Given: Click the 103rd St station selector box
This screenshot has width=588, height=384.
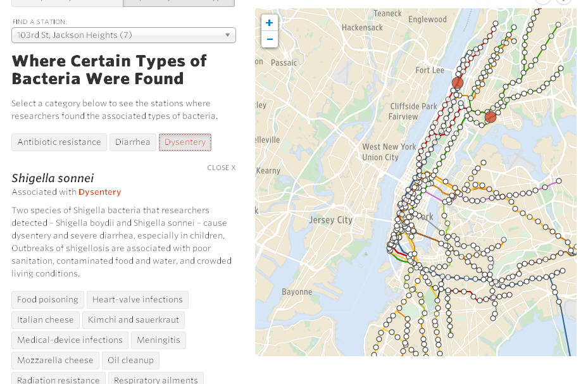Looking at the screenshot, I should (124, 35).
